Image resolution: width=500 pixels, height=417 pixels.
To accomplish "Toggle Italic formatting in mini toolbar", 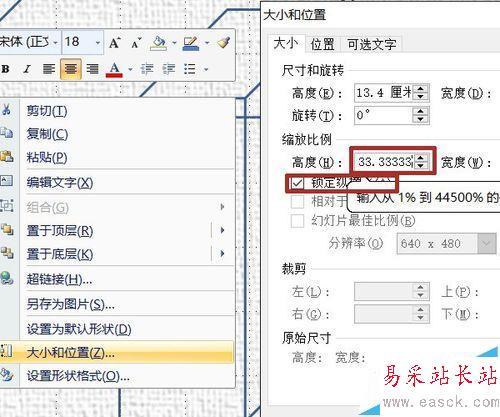I will click(27, 69).
